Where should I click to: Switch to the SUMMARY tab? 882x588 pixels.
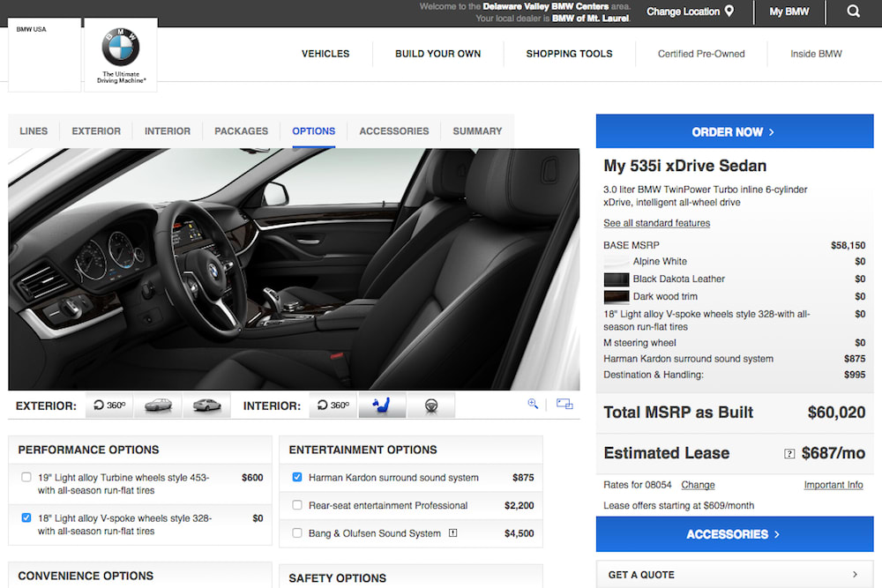click(477, 131)
